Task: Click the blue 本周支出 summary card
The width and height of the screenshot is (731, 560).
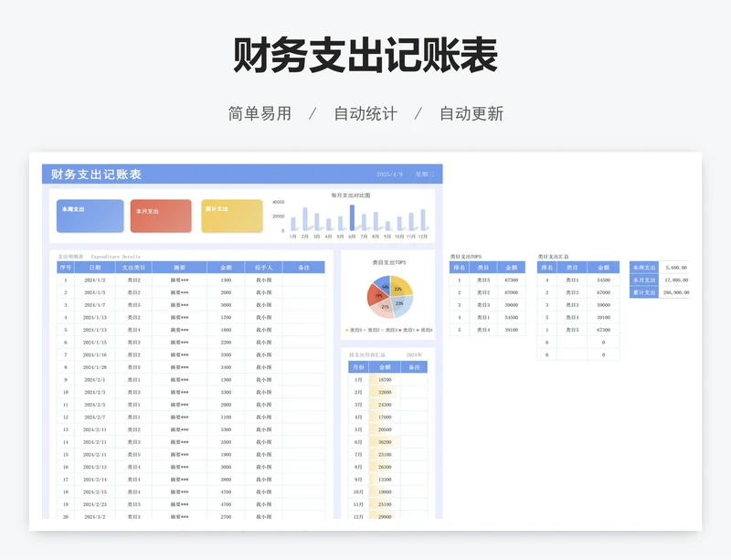Action: click(x=90, y=216)
